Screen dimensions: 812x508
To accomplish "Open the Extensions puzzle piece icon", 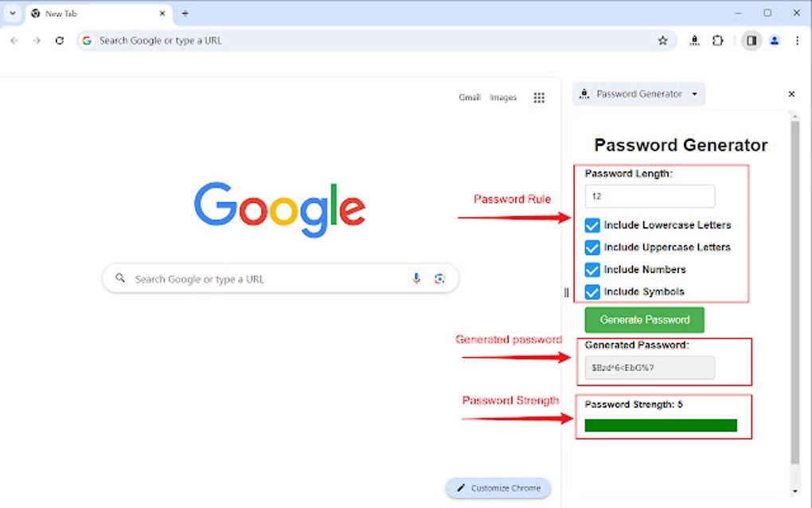I will click(x=718, y=40).
